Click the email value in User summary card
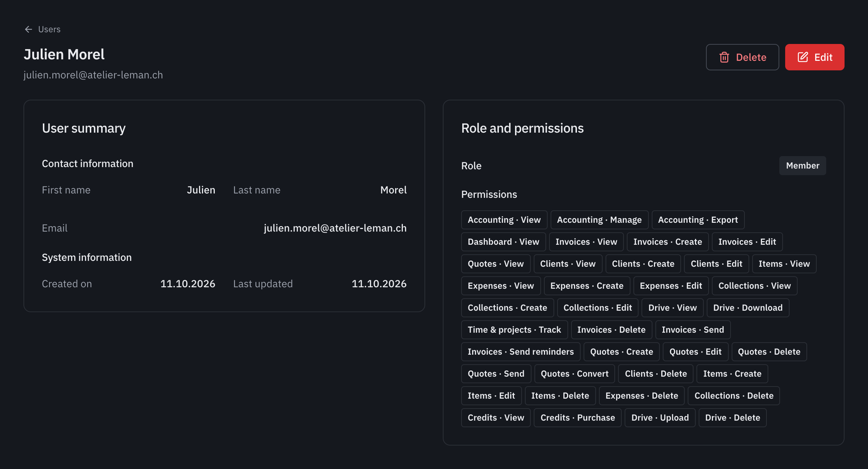 335,228
